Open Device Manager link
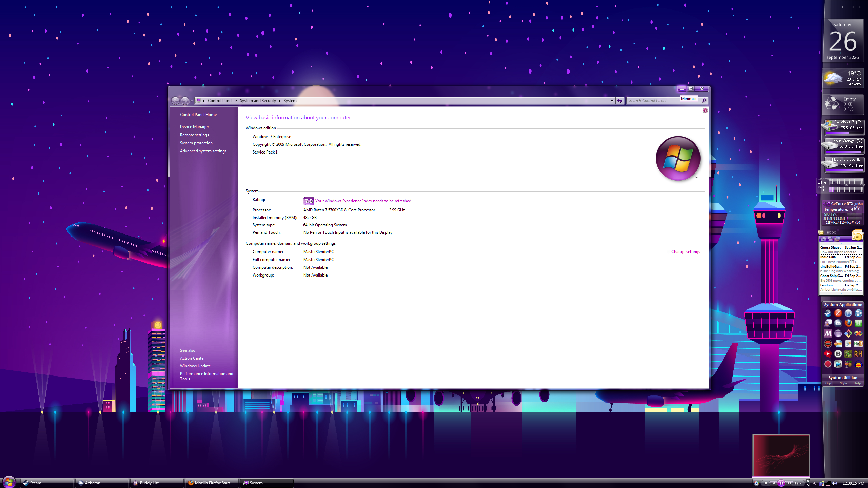Image resolution: width=868 pixels, height=488 pixels. tap(194, 127)
